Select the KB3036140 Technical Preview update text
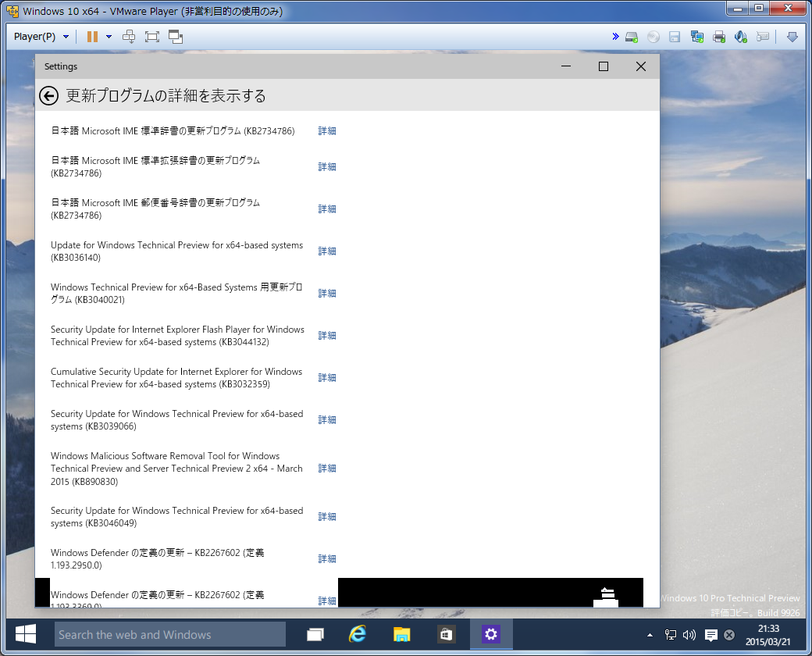The image size is (812, 656). pyautogui.click(x=177, y=251)
